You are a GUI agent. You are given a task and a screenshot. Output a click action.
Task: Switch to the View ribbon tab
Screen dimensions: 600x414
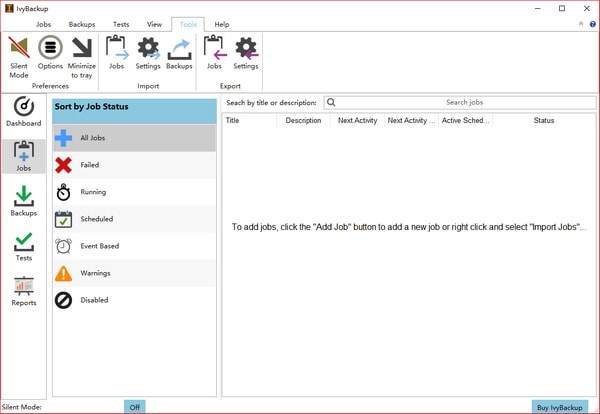pyautogui.click(x=154, y=24)
